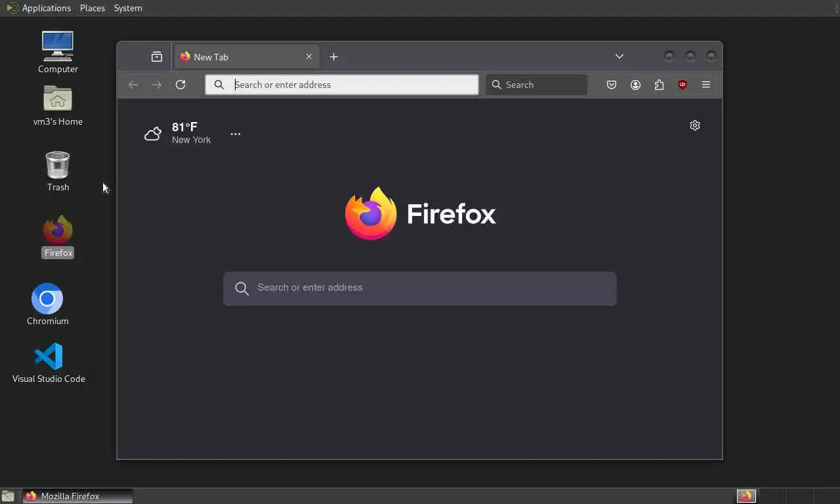Open a new tab with plus button
The image size is (840, 504).
(333, 57)
